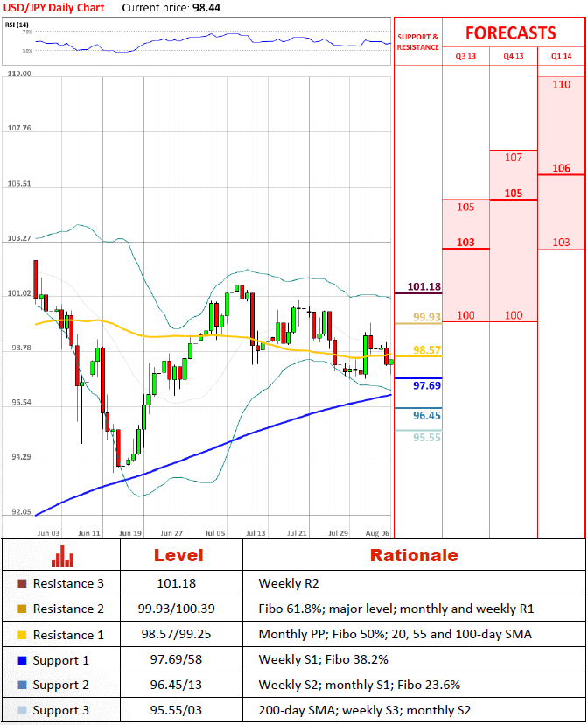
Task: Click the 103 forecast value in Q1 14
Action: click(x=561, y=243)
